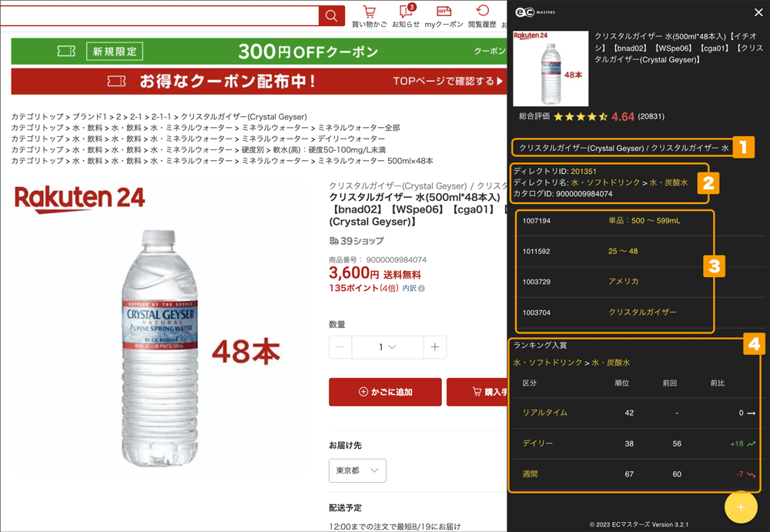
Task: Click the yellow plus floating button
Action: coord(741,507)
